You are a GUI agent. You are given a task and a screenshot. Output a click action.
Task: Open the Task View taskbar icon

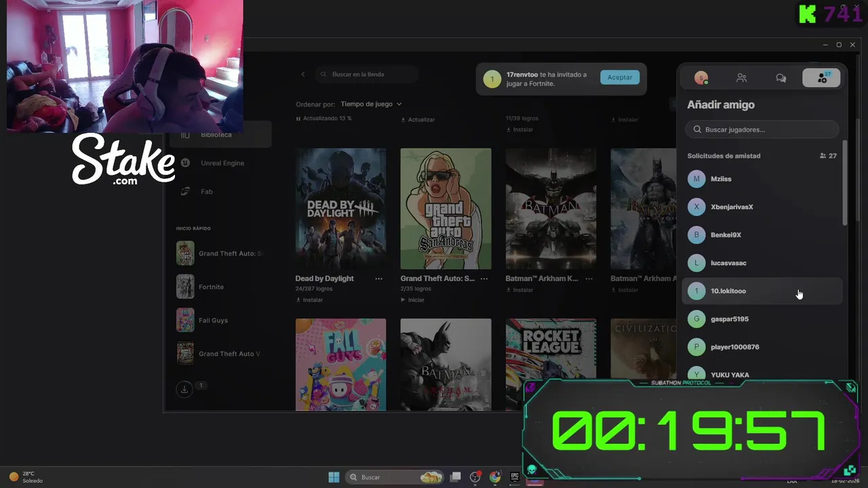pos(456,477)
